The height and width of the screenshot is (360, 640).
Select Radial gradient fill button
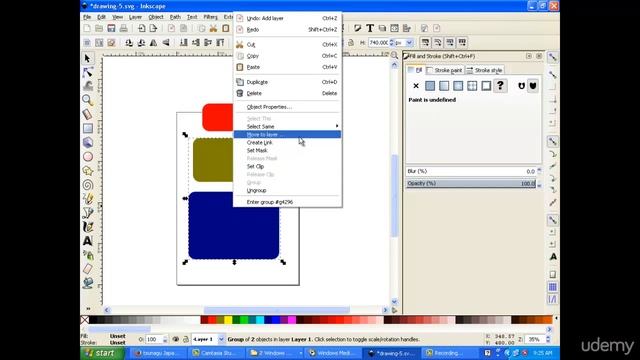pos(458,86)
